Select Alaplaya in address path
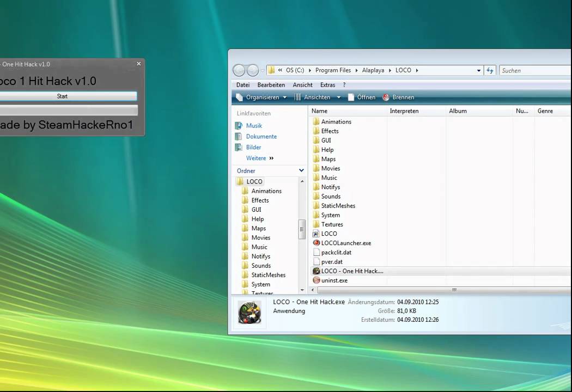This screenshot has height=392, width=572. (x=373, y=70)
